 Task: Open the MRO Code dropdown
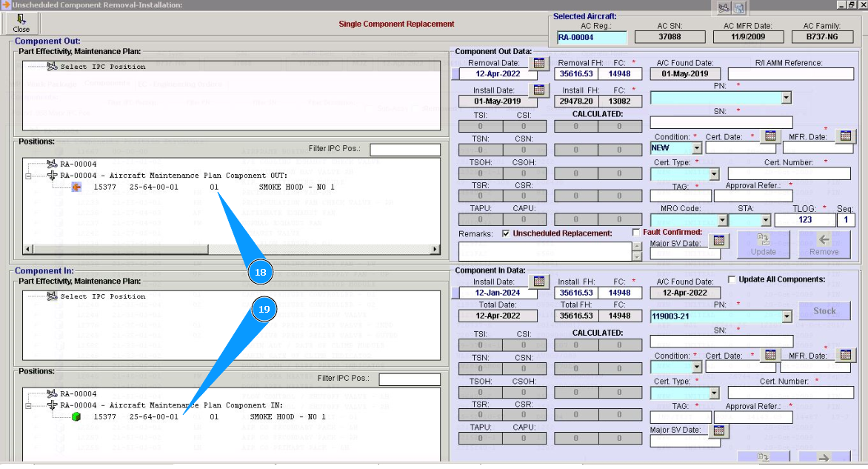coord(722,220)
